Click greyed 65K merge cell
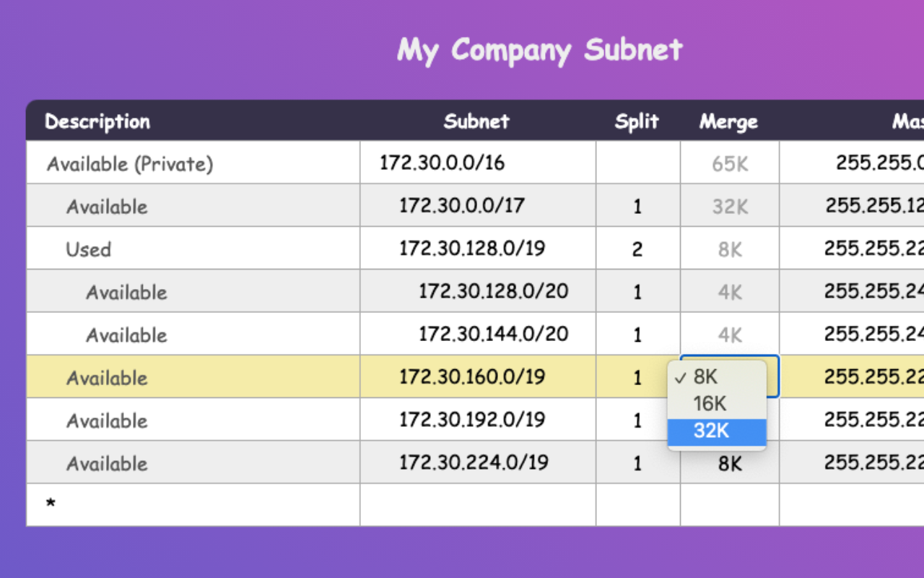This screenshot has width=924, height=578. [x=730, y=163]
